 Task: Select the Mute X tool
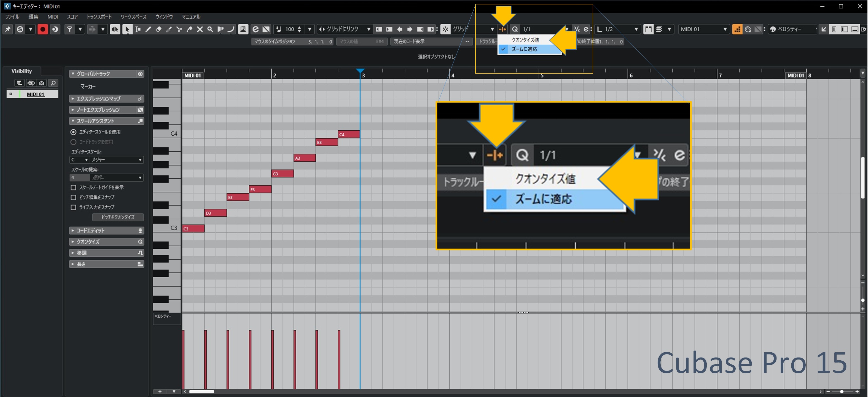(200, 29)
